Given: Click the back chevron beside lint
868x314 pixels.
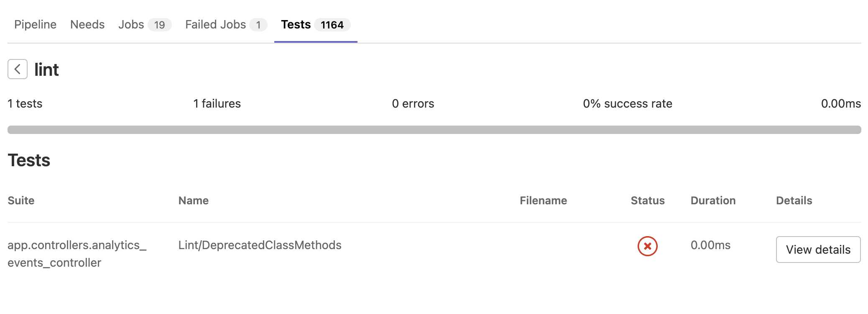Looking at the screenshot, I should tap(18, 69).
